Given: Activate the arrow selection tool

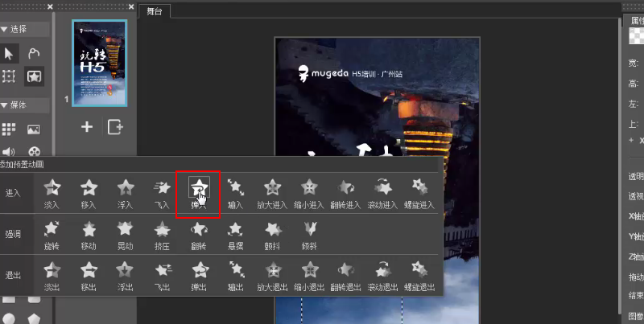Looking at the screenshot, I should click(x=9, y=53).
